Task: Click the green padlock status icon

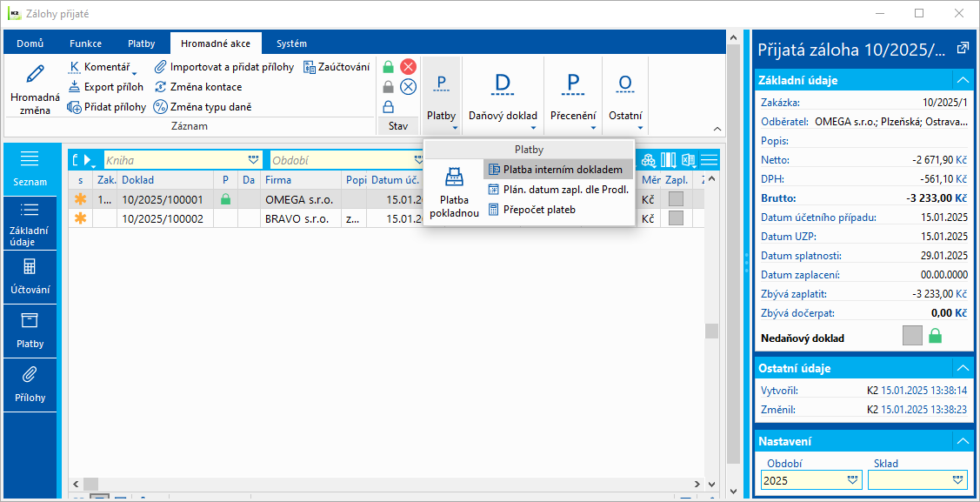Action: click(389, 67)
